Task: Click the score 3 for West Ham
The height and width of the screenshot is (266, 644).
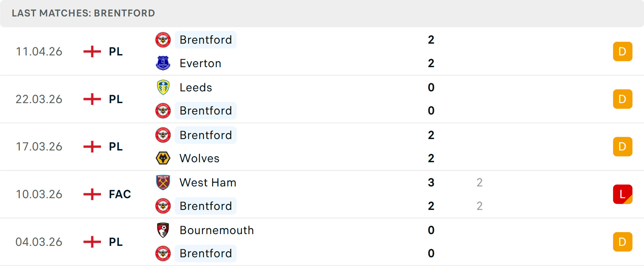Action: [x=431, y=183]
